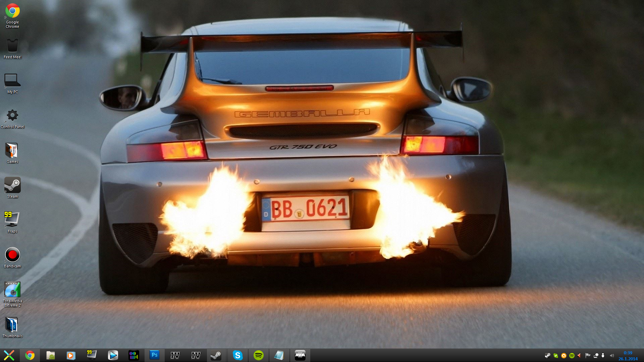This screenshot has width=644, height=362.
Task: Open Fraps from the taskbar
Action: pos(92,355)
